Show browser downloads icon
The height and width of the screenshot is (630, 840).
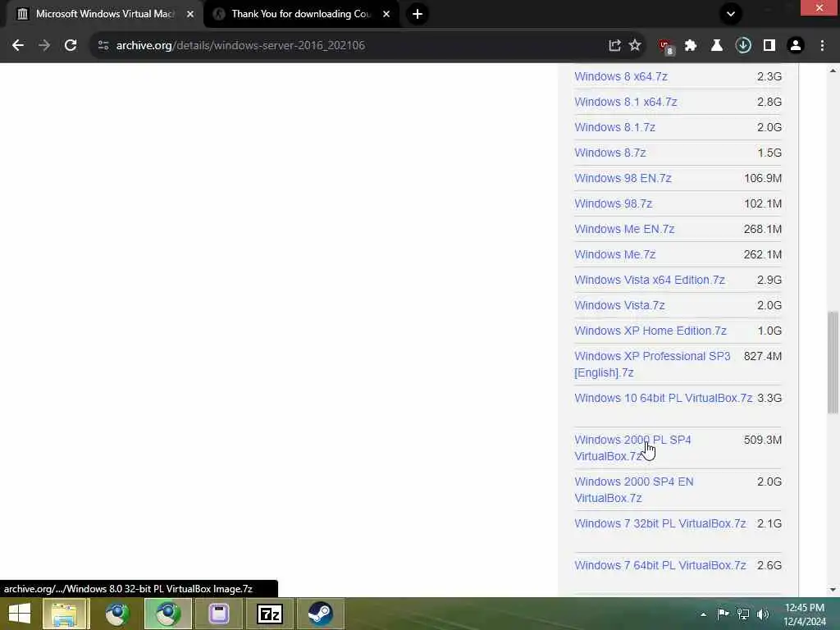pyautogui.click(x=743, y=46)
